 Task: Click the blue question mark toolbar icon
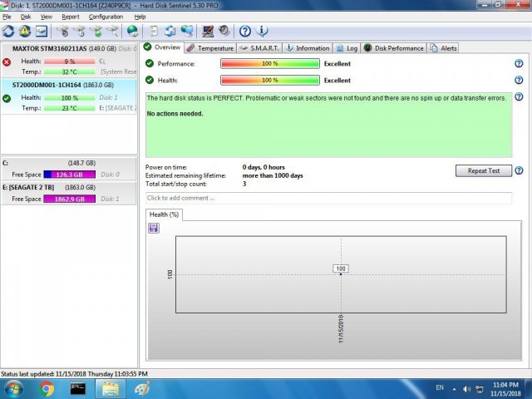coord(245,32)
